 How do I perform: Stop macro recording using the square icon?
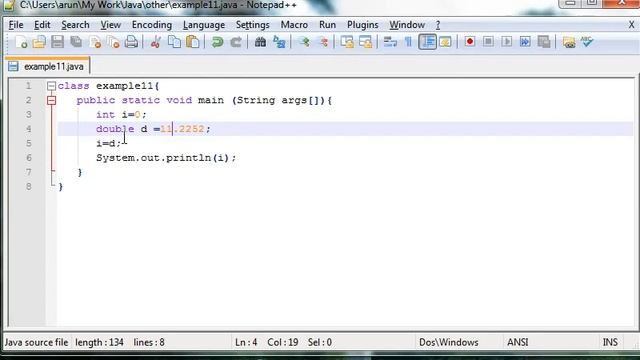click(x=488, y=42)
